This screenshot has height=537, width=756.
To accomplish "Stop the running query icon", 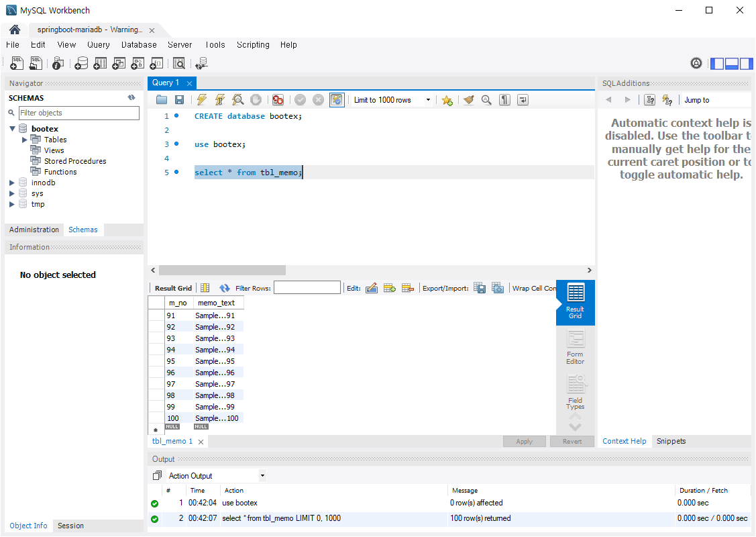I will tap(256, 100).
